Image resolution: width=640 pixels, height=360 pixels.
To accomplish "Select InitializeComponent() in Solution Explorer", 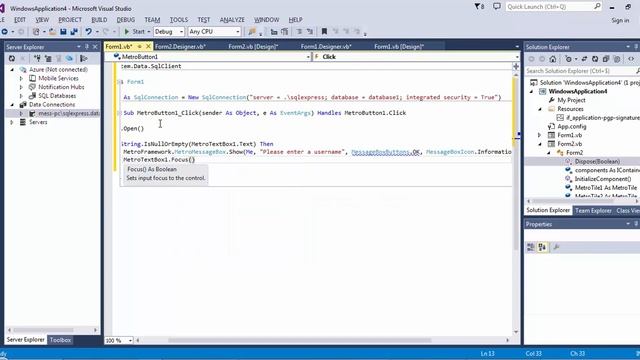I will [x=602, y=179].
